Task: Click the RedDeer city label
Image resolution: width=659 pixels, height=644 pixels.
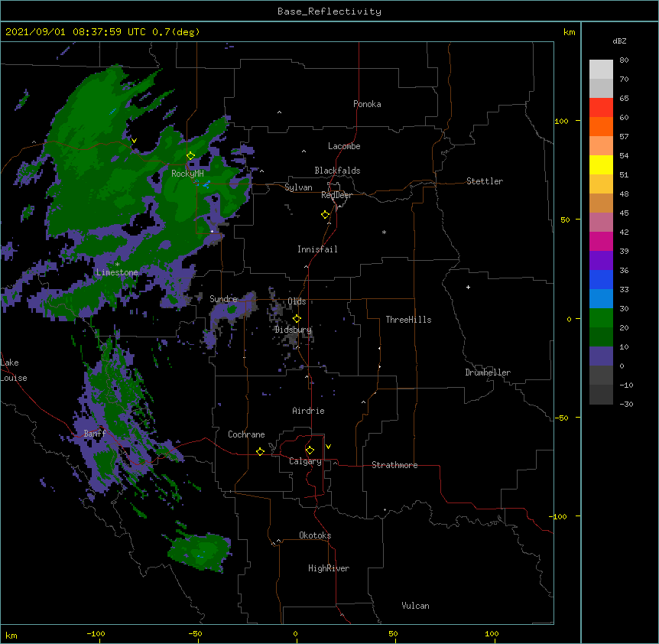Action: click(x=336, y=195)
